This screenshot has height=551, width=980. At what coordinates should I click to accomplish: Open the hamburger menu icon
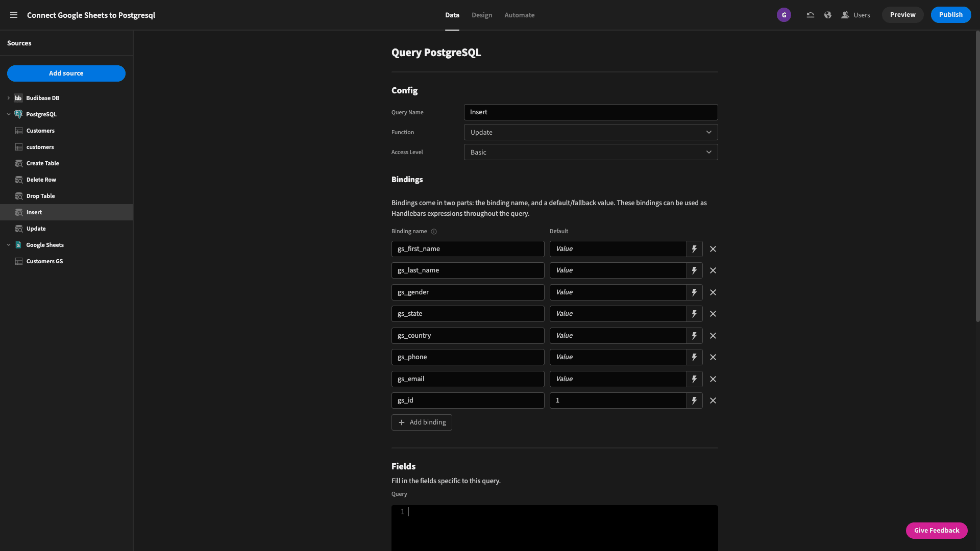pos(14,15)
